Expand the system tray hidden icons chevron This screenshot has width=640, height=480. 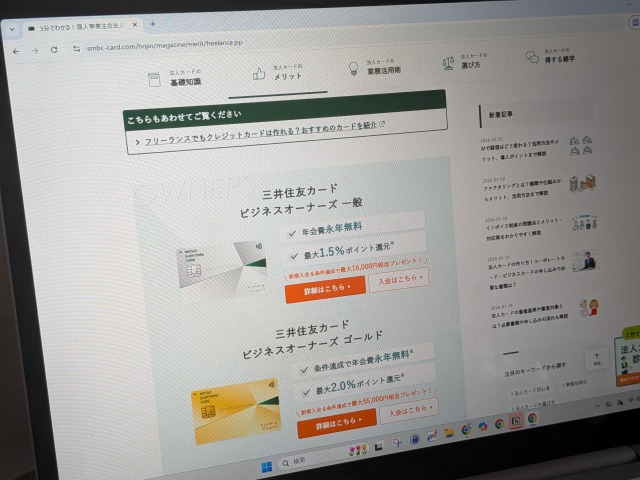click(x=598, y=406)
